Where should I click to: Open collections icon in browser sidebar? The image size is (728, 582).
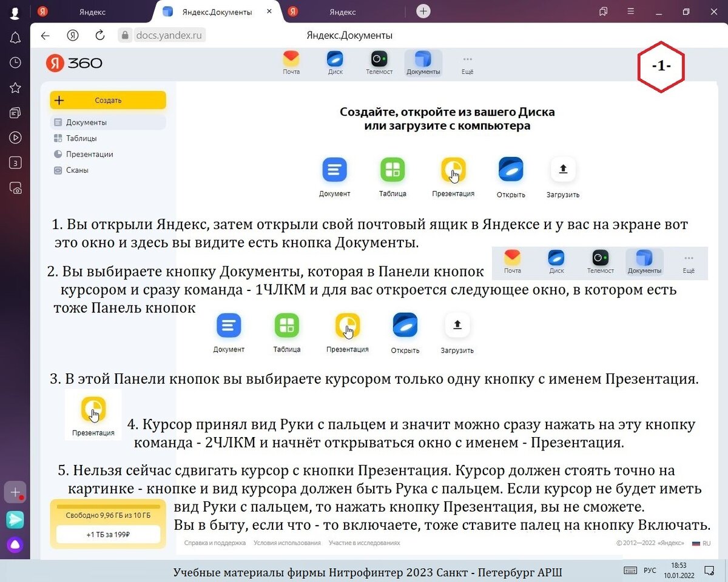pos(15,113)
